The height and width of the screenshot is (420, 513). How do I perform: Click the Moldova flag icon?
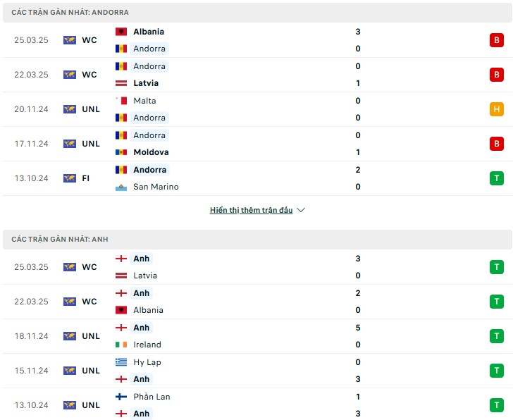(121, 152)
